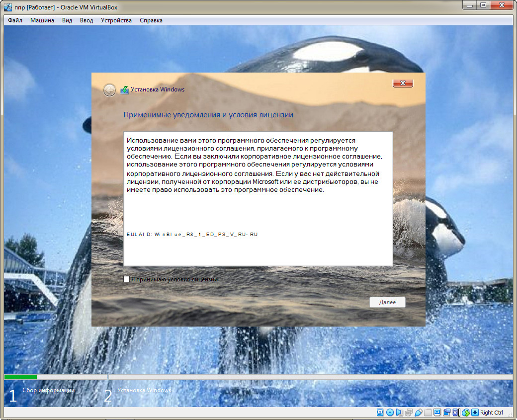Click the audio speaker status icon

pos(399,413)
